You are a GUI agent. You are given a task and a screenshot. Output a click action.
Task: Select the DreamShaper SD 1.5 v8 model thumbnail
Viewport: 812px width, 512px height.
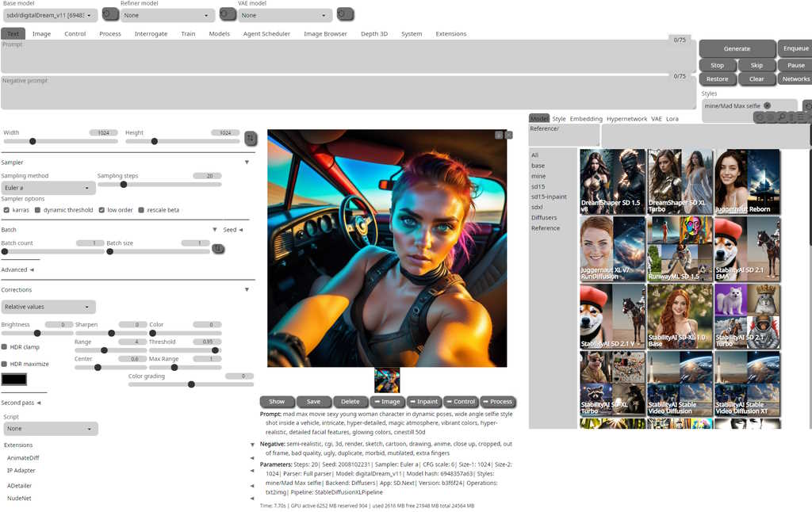pyautogui.click(x=611, y=181)
